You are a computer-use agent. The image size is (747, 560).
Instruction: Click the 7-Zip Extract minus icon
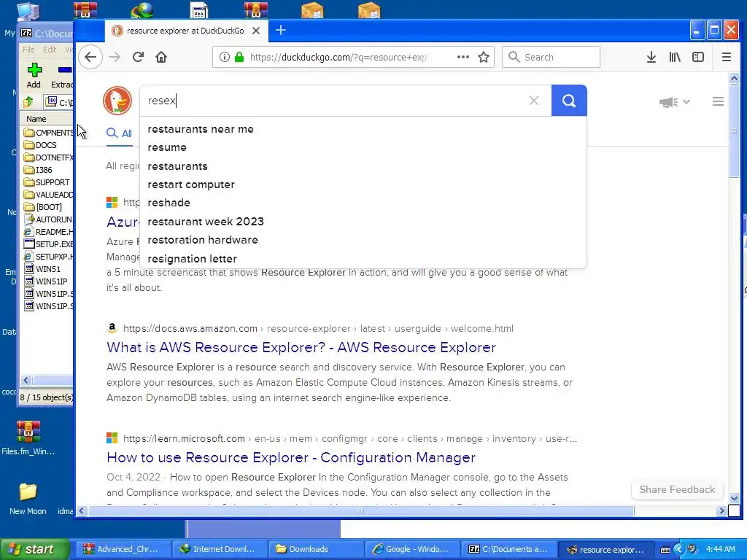pos(63,75)
